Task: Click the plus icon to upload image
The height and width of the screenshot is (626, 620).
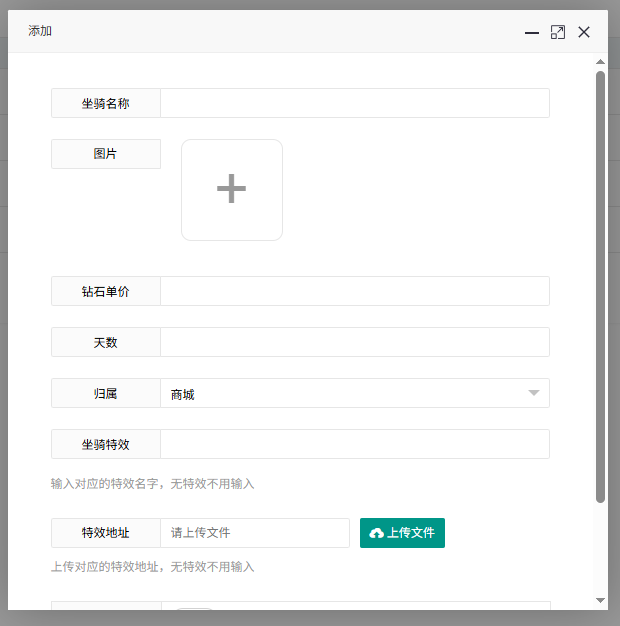Action: point(231,189)
